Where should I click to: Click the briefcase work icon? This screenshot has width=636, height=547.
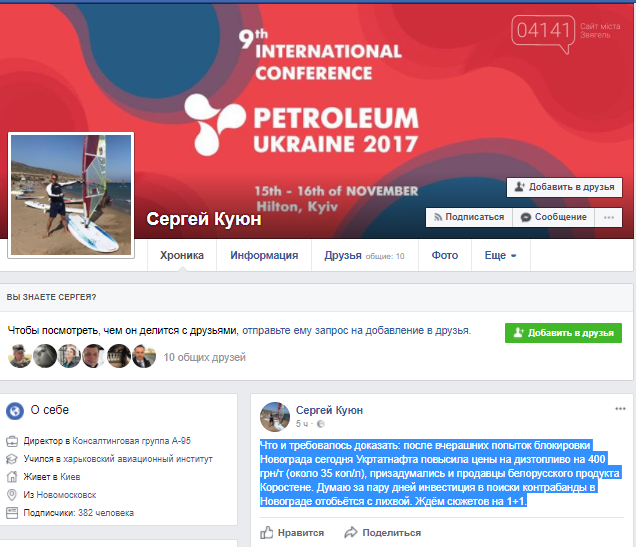(12, 441)
